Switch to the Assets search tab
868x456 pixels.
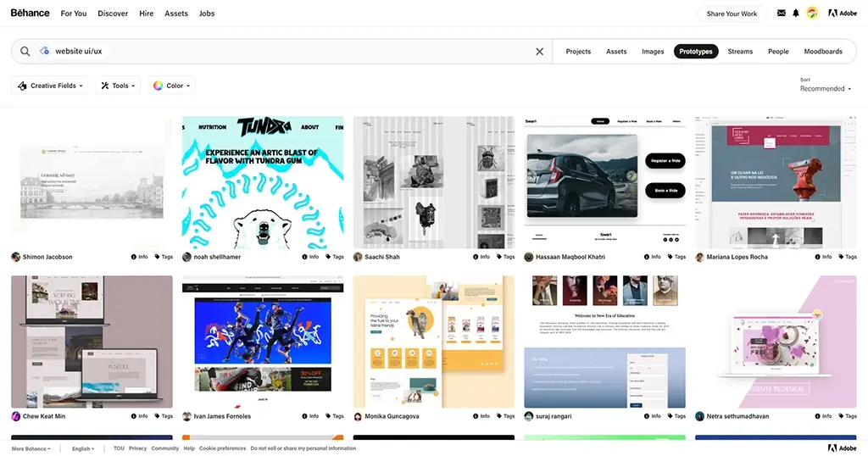tap(616, 52)
